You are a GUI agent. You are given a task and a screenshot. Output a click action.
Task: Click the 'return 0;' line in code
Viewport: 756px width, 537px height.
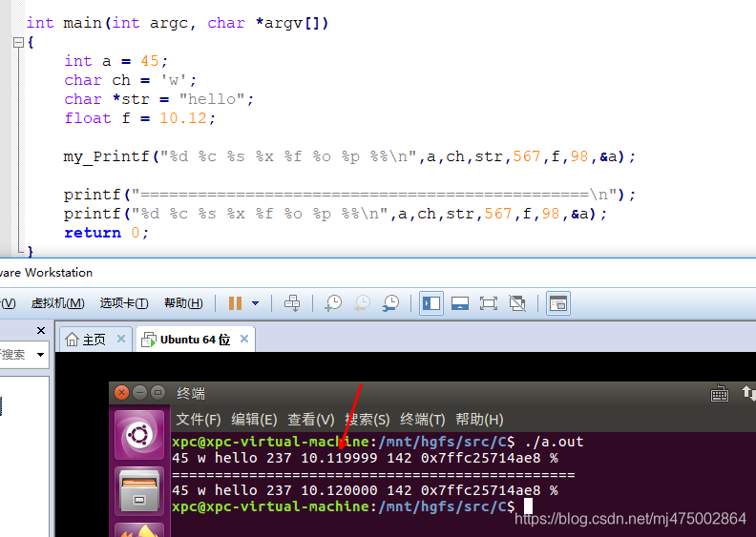[x=107, y=233]
